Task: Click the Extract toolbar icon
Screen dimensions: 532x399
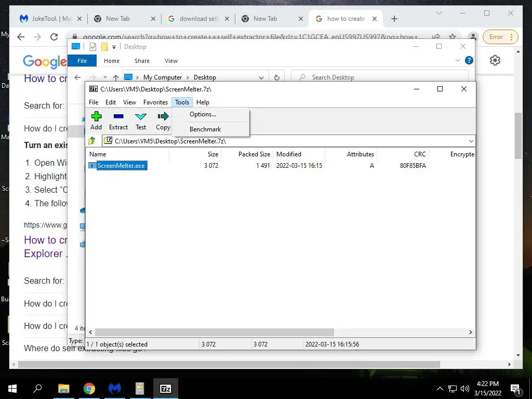Action: pos(118,121)
